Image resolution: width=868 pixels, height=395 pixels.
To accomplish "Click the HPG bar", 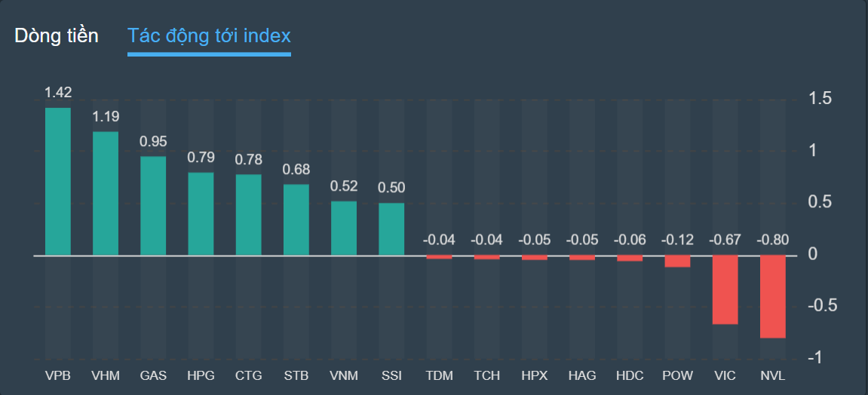I will [x=201, y=214].
